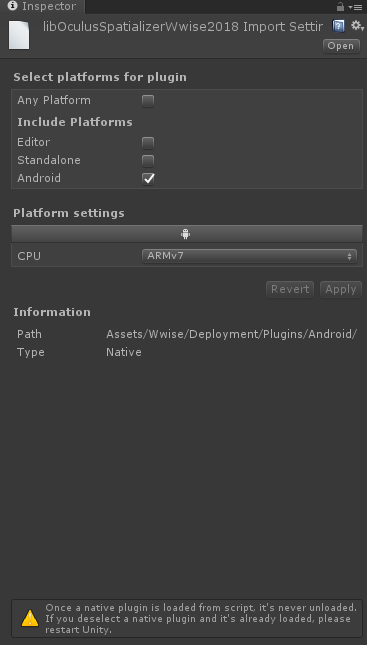Image resolution: width=367 pixels, height=645 pixels.
Task: Click the Apply button
Action: point(341,289)
